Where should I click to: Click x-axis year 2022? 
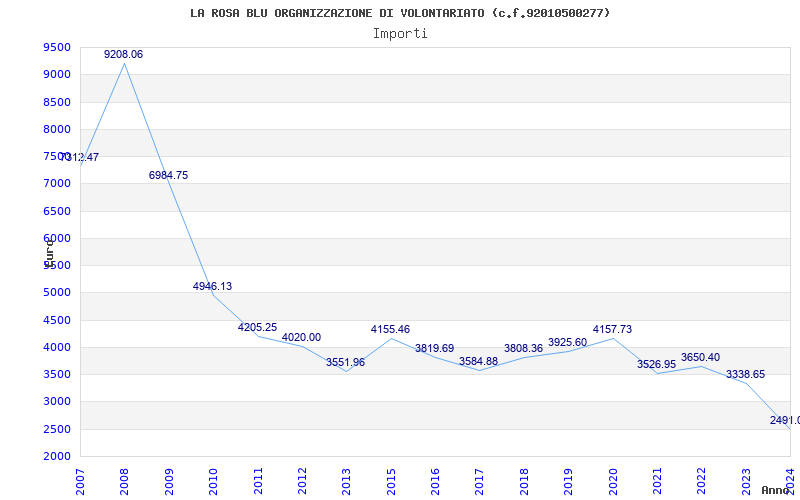702,482
